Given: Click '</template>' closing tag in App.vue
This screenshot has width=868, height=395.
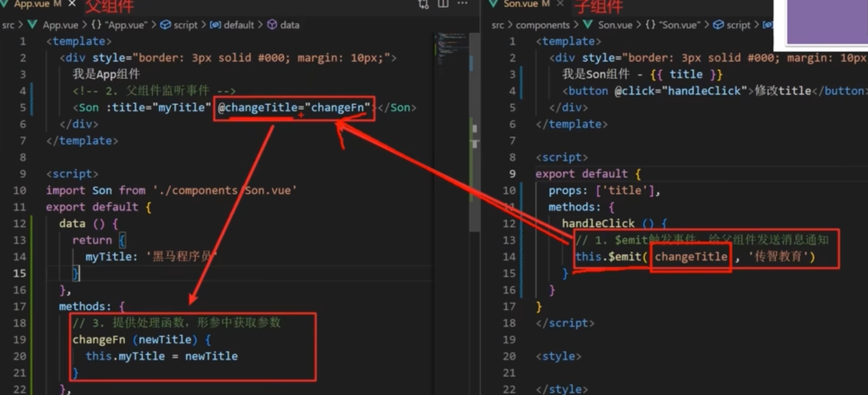Looking at the screenshot, I should (x=82, y=141).
